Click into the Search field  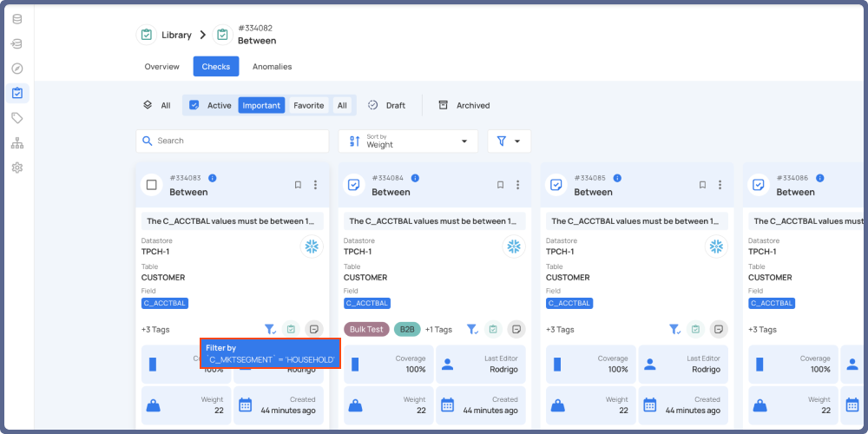click(x=233, y=141)
